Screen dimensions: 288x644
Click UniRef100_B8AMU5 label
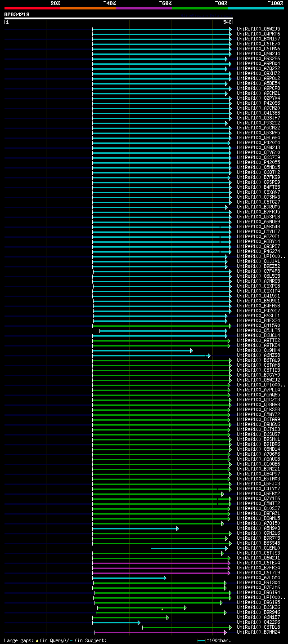(258, 518)
